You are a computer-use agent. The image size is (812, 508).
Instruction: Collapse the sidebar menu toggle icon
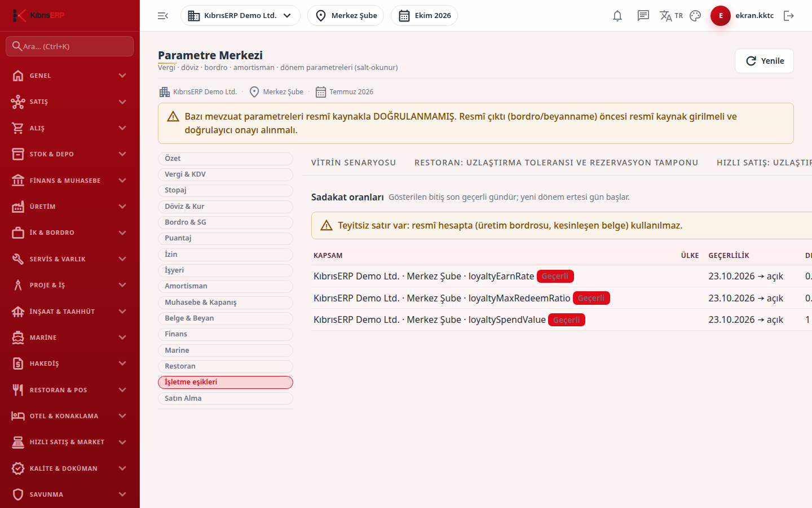tap(163, 16)
